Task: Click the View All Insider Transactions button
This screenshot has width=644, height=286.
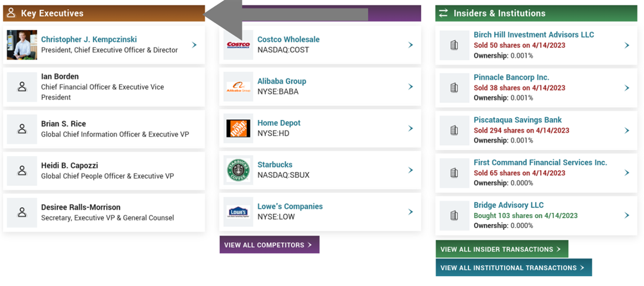Action: [502, 249]
